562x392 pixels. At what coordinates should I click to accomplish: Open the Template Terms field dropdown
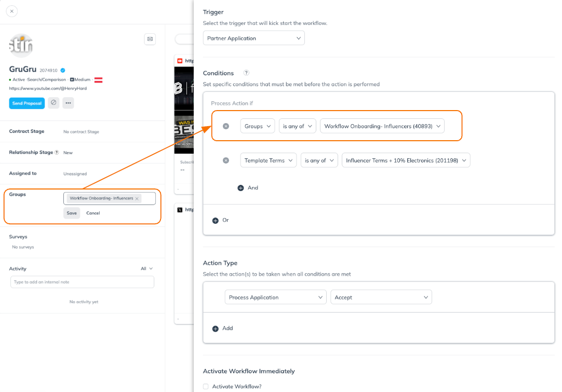click(x=269, y=160)
